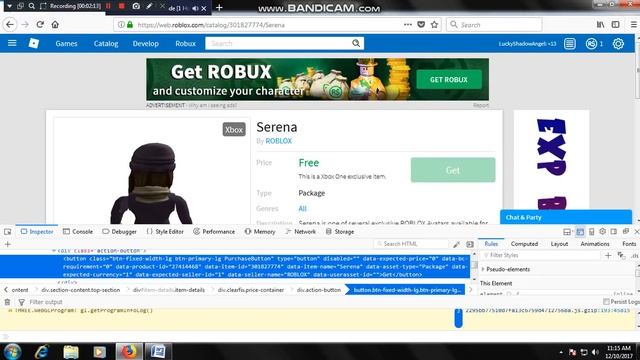
Task: Open the Debugger tab
Action: (x=119, y=231)
